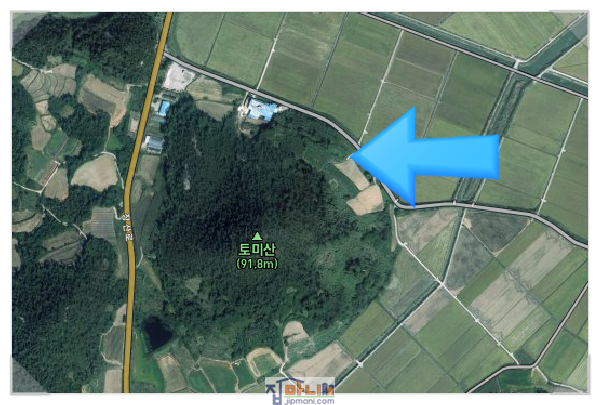Click the vertical road name label on yellow road
This screenshot has height=405, width=600.
tap(127, 226)
